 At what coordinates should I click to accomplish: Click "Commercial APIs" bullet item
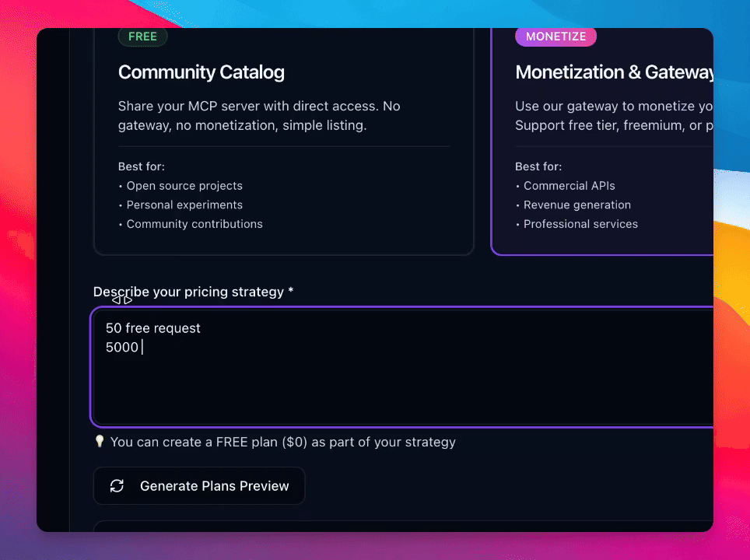coord(569,186)
